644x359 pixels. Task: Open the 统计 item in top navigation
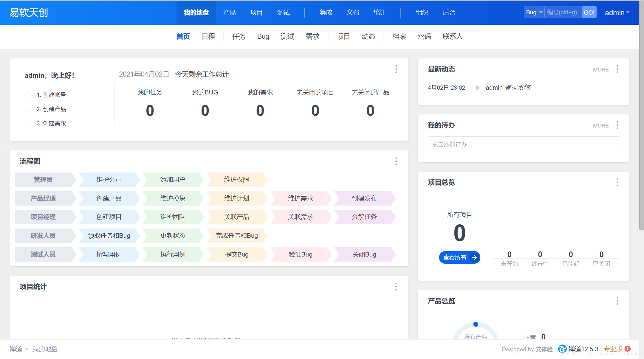pos(379,12)
